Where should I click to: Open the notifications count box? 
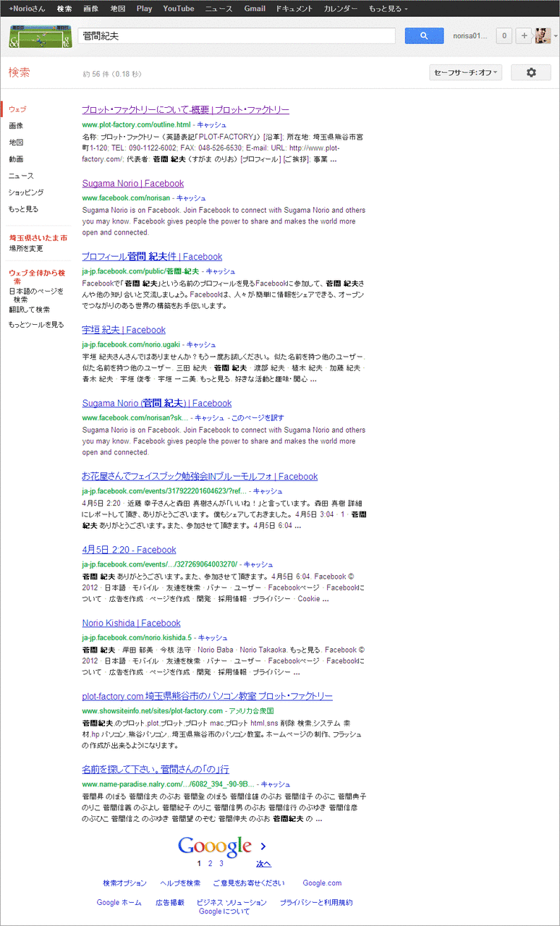tap(504, 35)
